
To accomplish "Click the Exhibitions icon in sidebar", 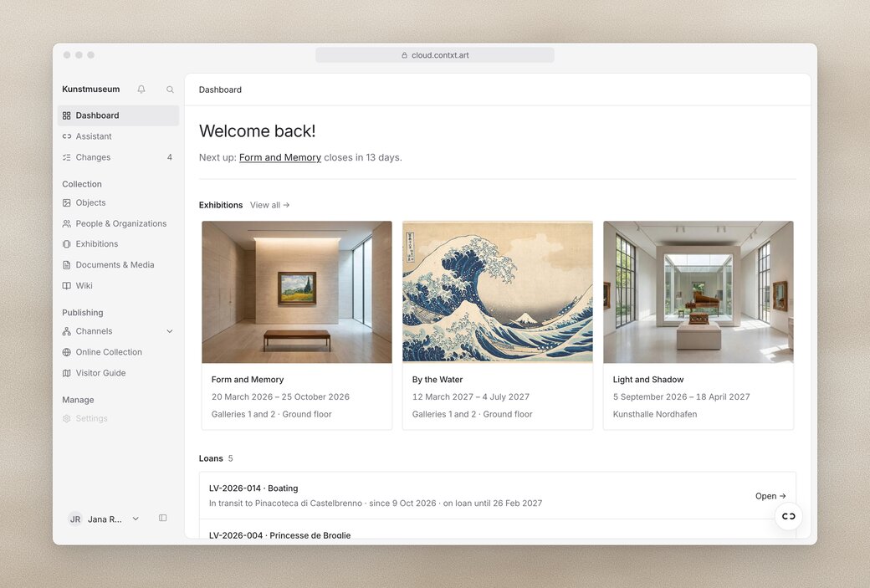I will pos(67,244).
